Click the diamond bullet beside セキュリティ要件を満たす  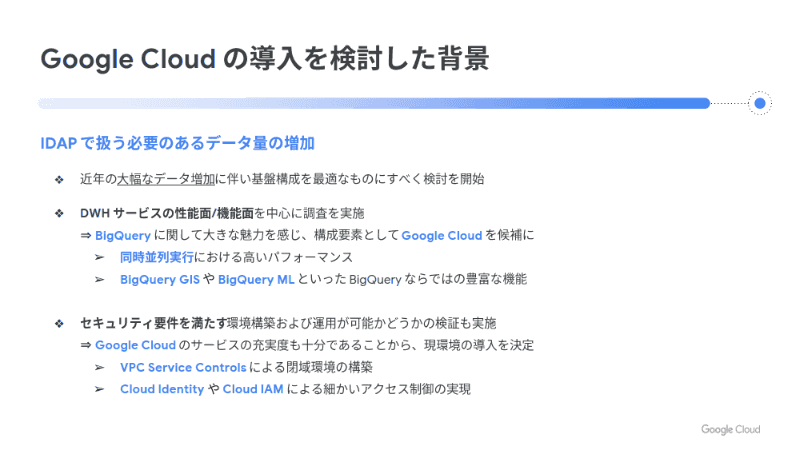tap(59, 323)
